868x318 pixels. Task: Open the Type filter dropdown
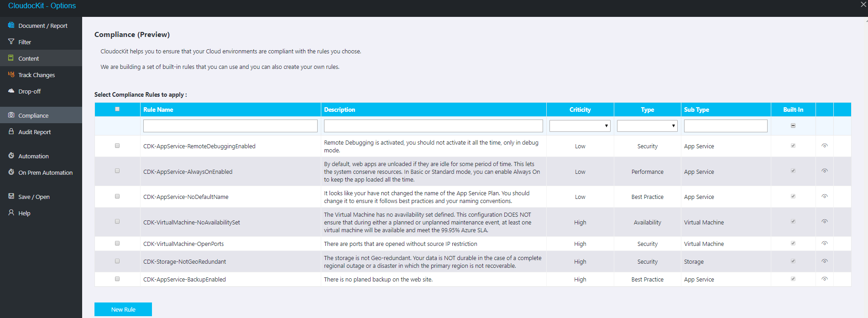(x=647, y=126)
